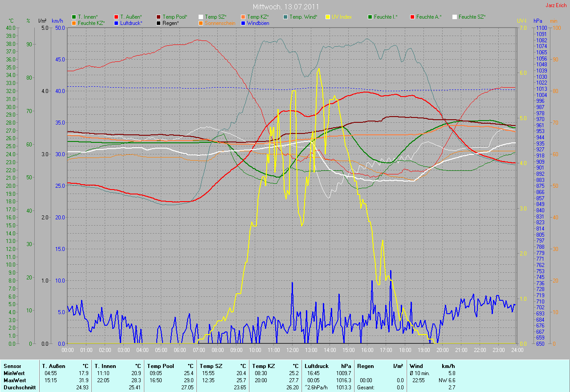Click the blue Luftdruck legend swatch
The height and width of the screenshot is (392, 570).
click(x=116, y=23)
